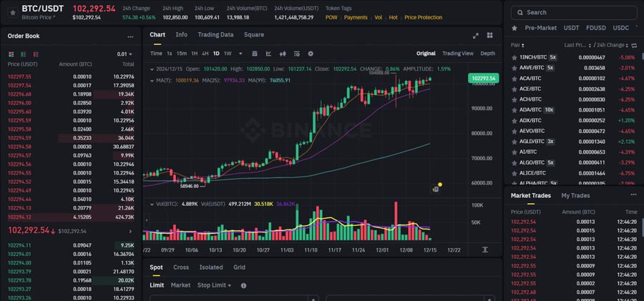Select the Isolated margin tab
The width and height of the screenshot is (644, 301).
click(x=211, y=267)
